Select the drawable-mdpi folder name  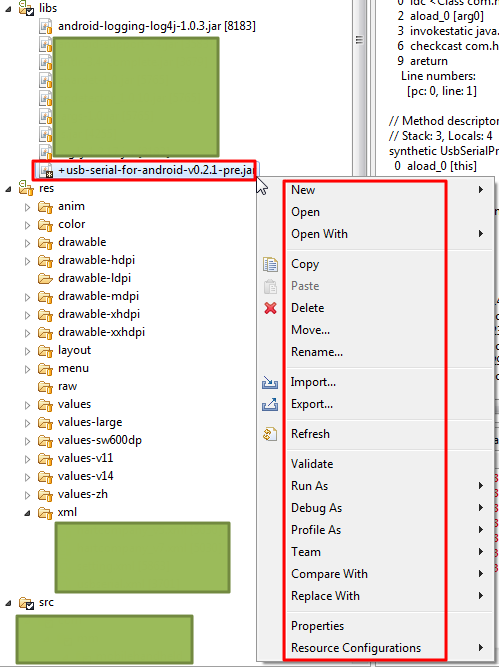[98, 296]
